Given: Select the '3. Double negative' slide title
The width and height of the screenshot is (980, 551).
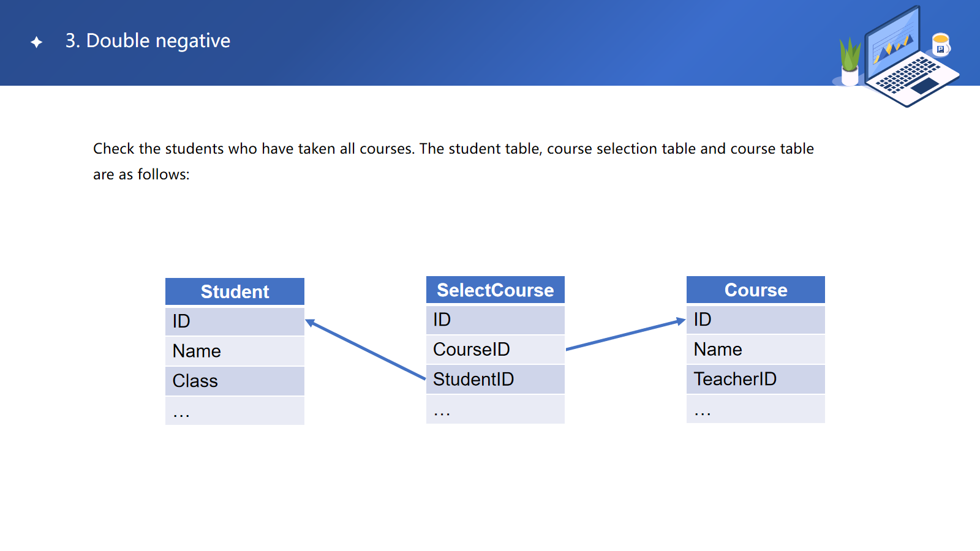Looking at the screenshot, I should [x=148, y=41].
